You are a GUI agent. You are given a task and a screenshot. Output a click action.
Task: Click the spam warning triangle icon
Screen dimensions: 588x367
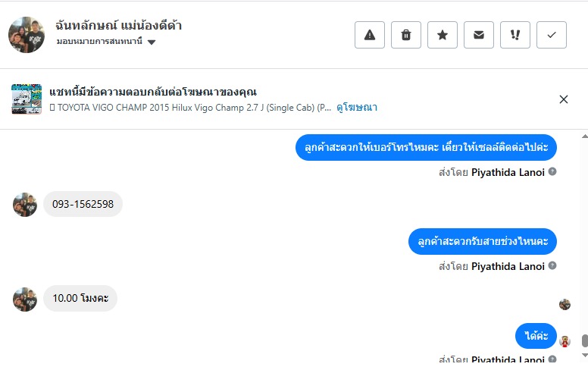click(370, 35)
